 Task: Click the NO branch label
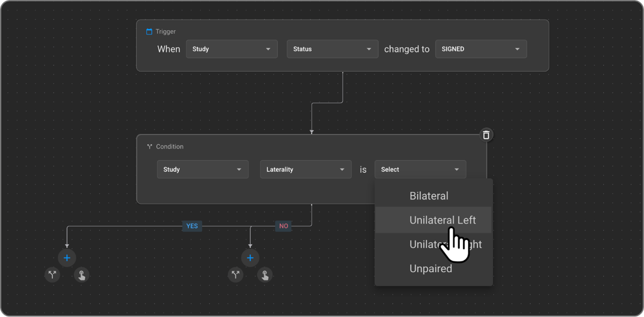[283, 226]
